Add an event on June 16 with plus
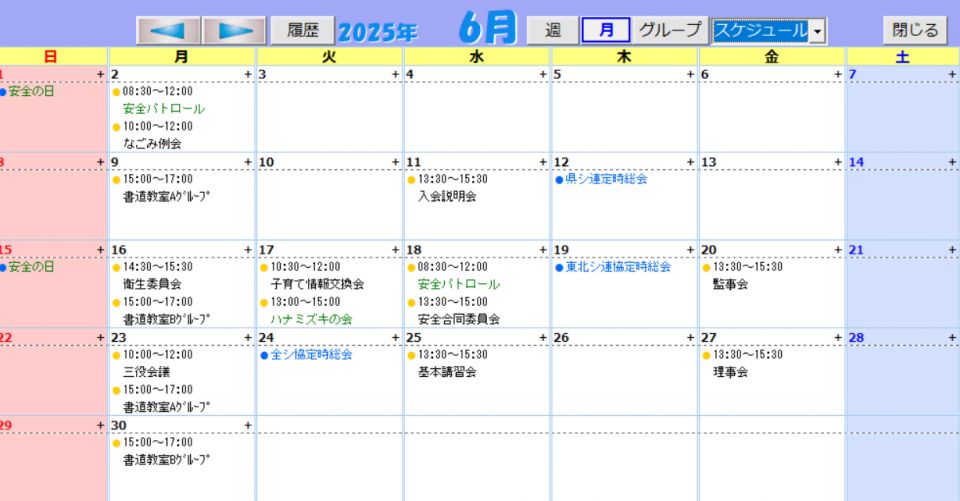960x501 pixels. 248,250
